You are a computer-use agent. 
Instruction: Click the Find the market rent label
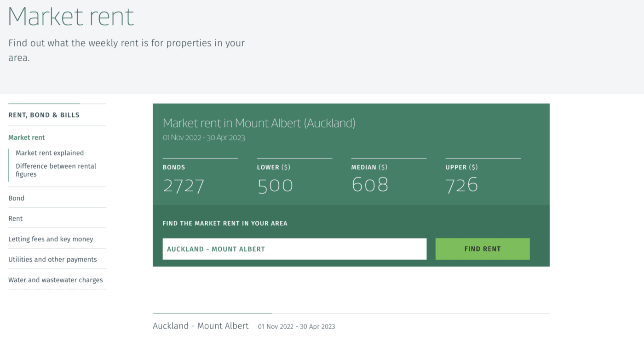pos(225,223)
